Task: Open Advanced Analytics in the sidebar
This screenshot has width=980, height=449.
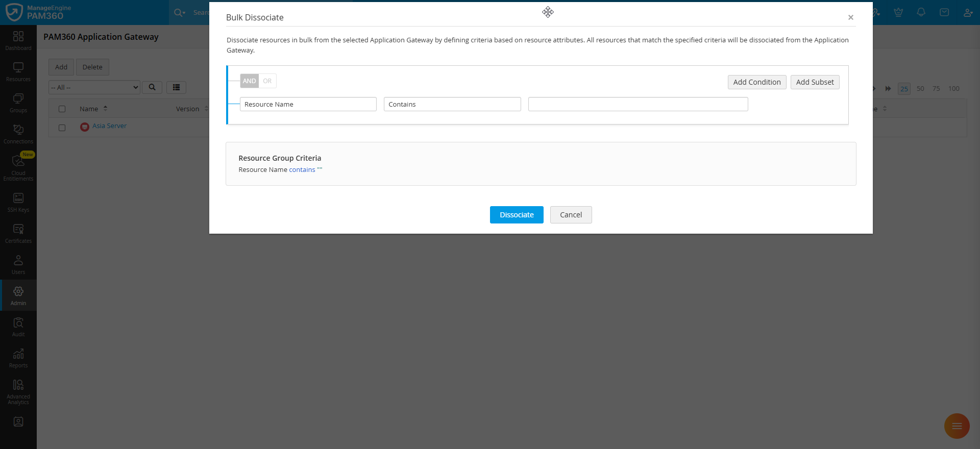Action: (18, 391)
